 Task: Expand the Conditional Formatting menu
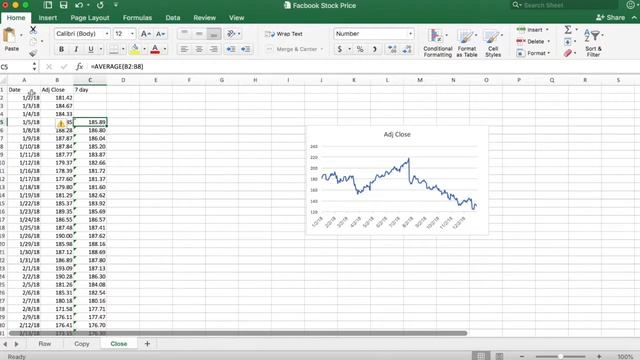(x=438, y=43)
